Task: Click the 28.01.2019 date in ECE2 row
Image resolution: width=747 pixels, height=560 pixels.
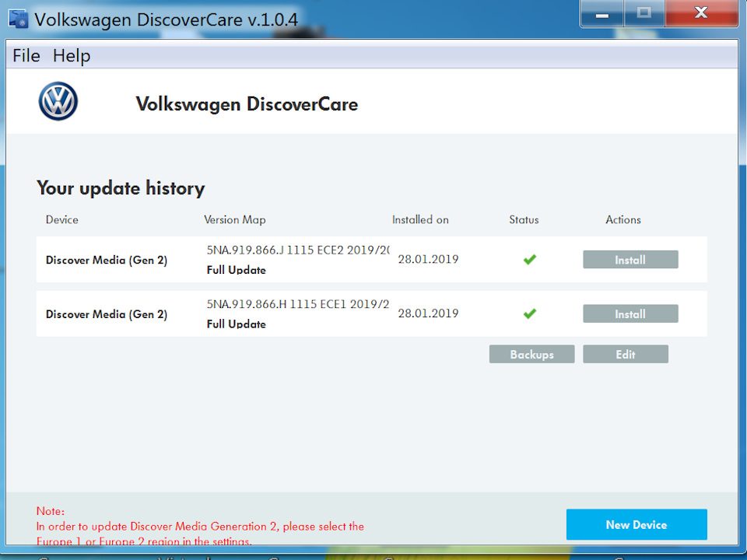Action: tap(428, 259)
